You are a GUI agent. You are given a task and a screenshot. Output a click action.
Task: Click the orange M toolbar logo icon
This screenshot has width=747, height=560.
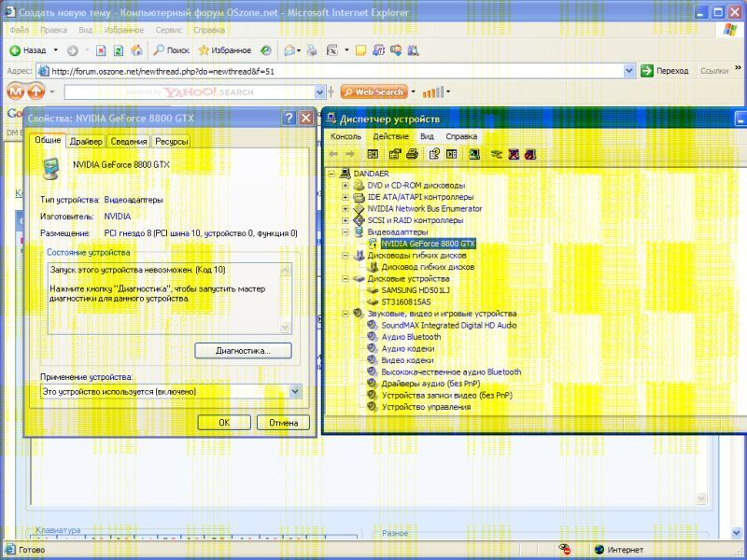click(15, 91)
